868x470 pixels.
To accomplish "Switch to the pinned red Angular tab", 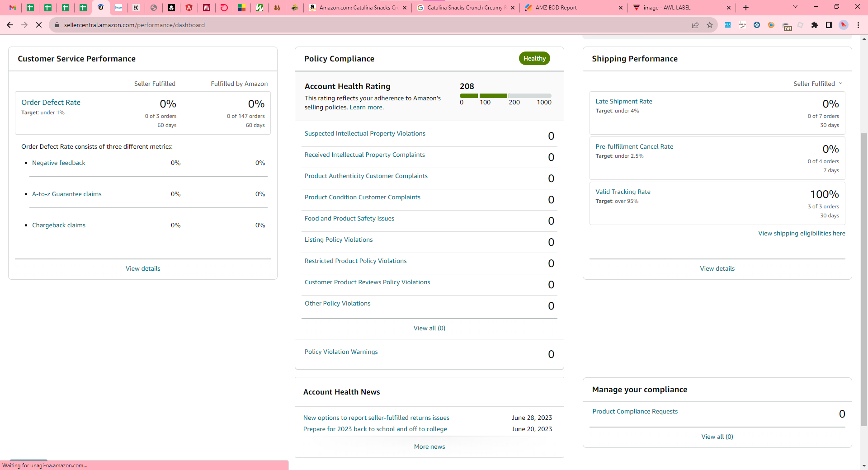I will [189, 8].
